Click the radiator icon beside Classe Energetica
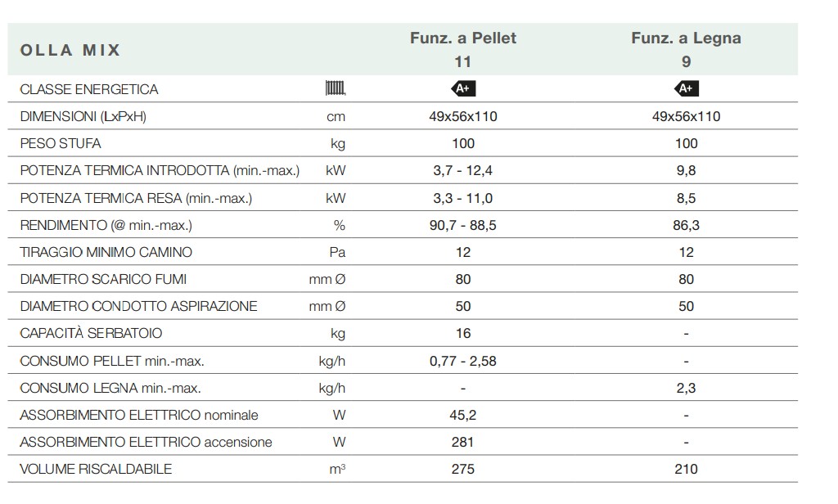The height and width of the screenshot is (504, 838). click(336, 88)
